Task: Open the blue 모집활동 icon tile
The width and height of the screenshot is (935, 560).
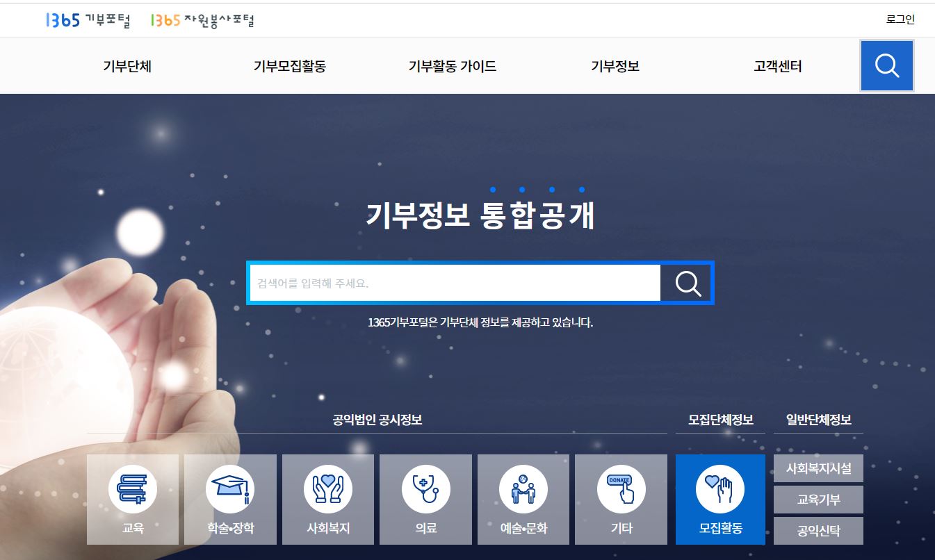Action: [720, 500]
